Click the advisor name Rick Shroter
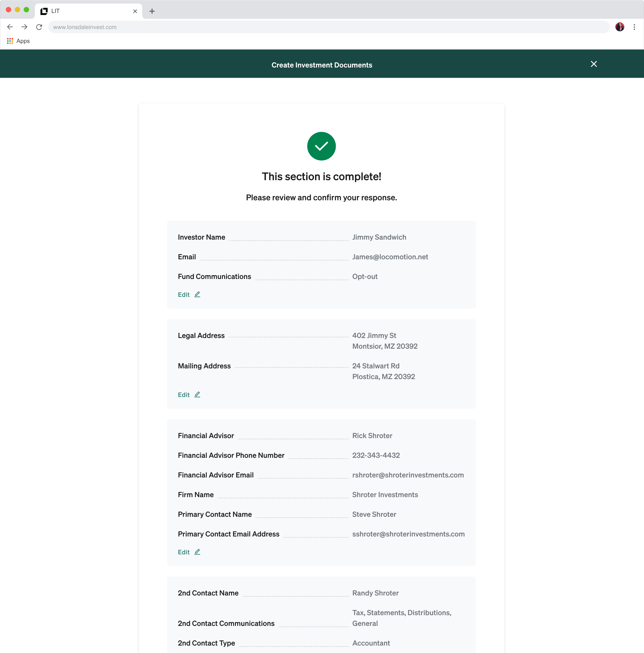644x653 pixels. click(x=372, y=436)
